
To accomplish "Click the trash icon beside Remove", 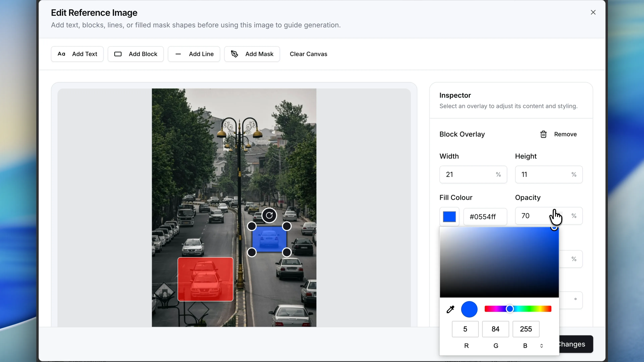I will [x=543, y=134].
